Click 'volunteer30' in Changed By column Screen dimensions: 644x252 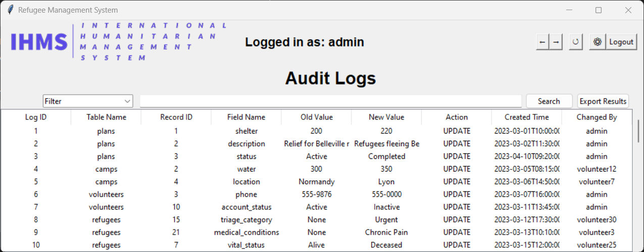(597, 220)
